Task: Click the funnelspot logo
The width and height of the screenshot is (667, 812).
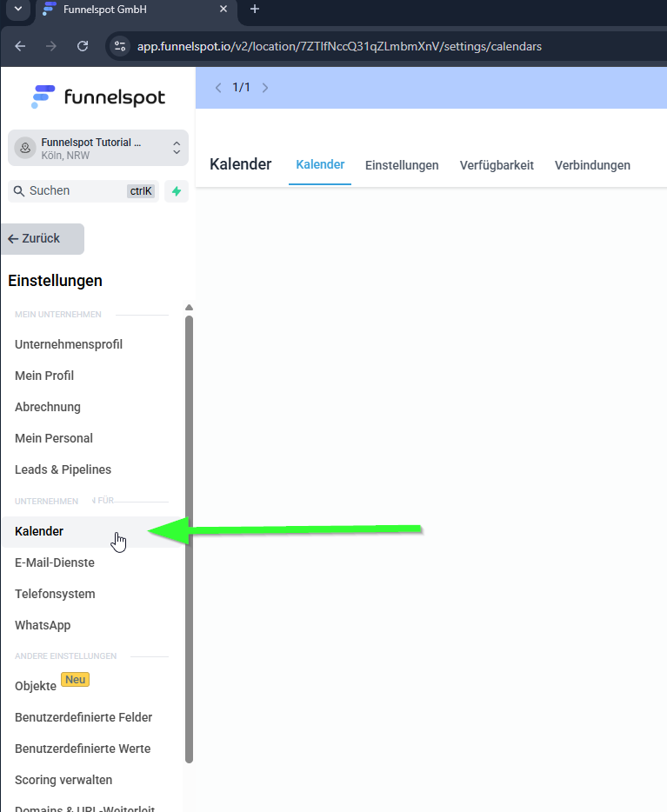Action: (x=98, y=97)
